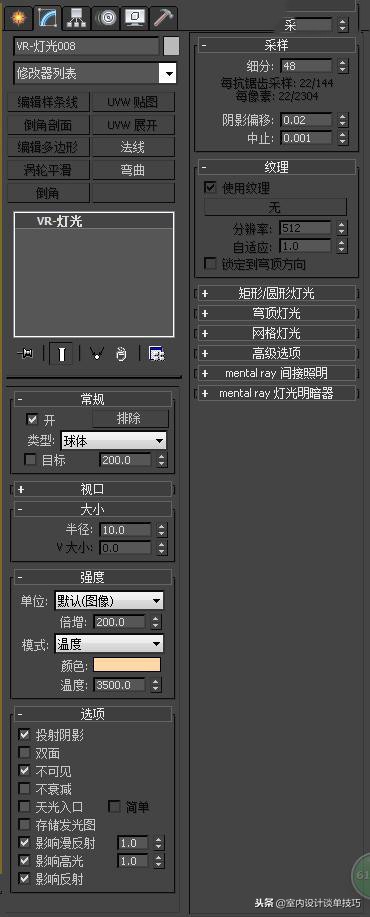Open the 修改器列表 dropdown
Viewport: 370px width, 917px height.
pos(95,74)
